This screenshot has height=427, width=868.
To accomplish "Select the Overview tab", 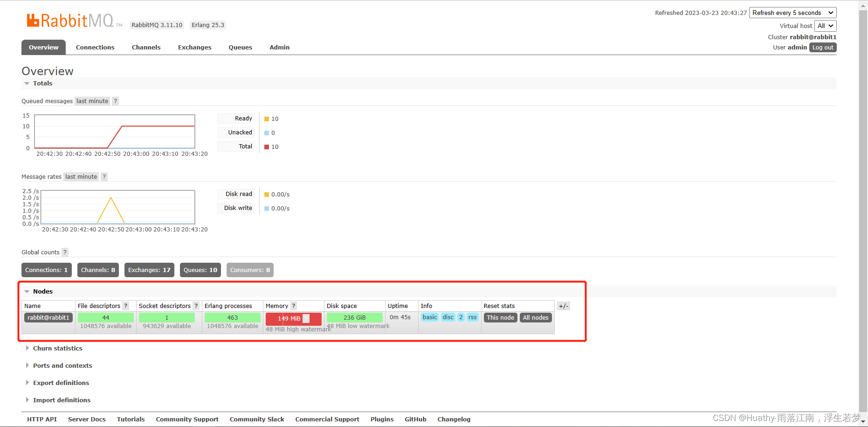I will 44,48.
